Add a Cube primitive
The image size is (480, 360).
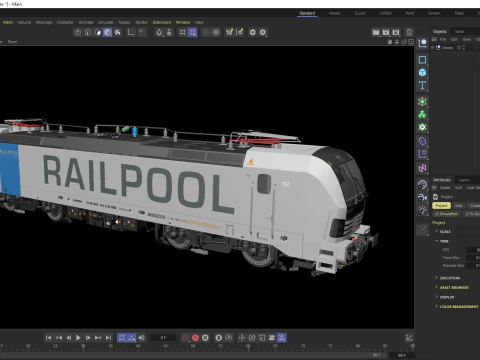[x=422, y=73]
